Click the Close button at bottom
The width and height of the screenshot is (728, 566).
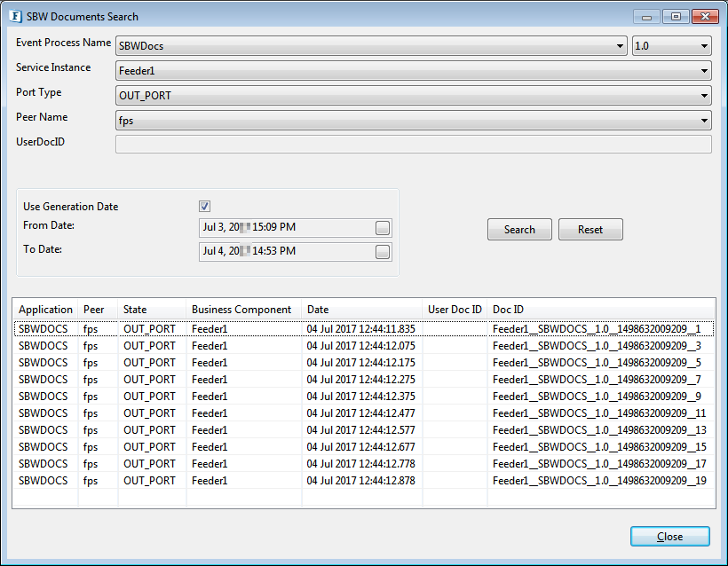[x=669, y=537]
